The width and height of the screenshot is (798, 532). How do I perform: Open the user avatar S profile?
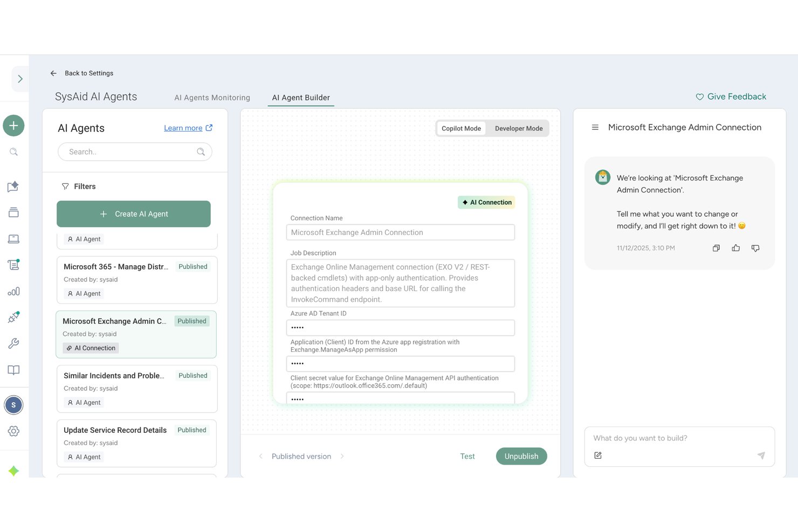[x=13, y=405]
